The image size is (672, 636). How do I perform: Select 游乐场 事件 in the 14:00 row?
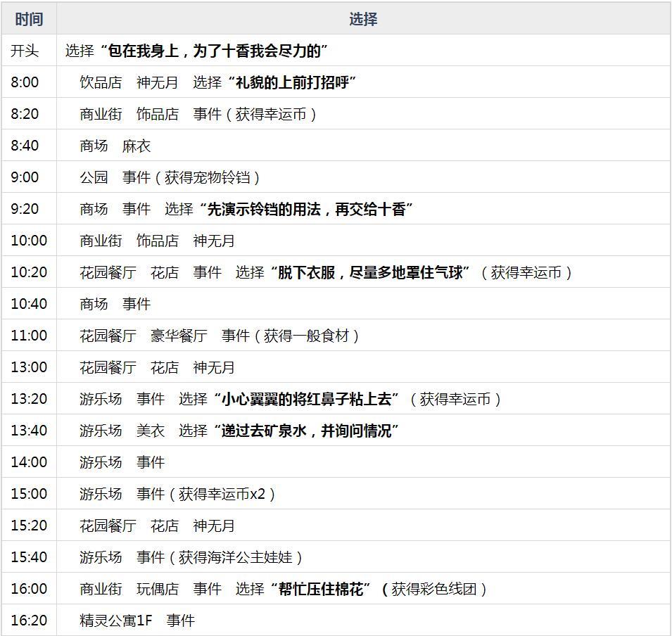[x=122, y=462]
